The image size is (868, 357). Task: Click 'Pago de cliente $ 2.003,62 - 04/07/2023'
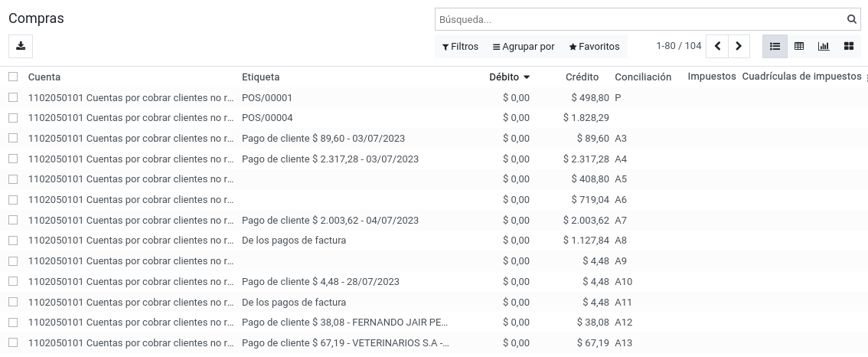tap(330, 220)
